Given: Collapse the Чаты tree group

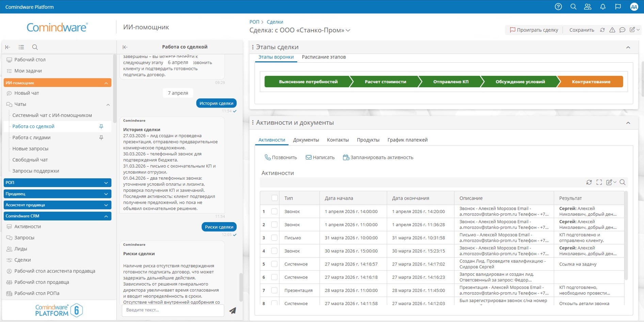Looking at the screenshot, I should (x=108, y=105).
